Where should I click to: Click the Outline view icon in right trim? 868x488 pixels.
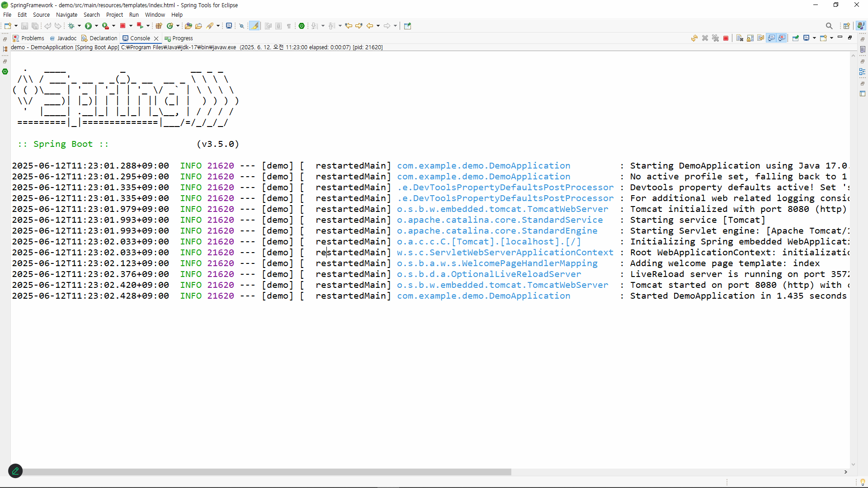click(863, 71)
